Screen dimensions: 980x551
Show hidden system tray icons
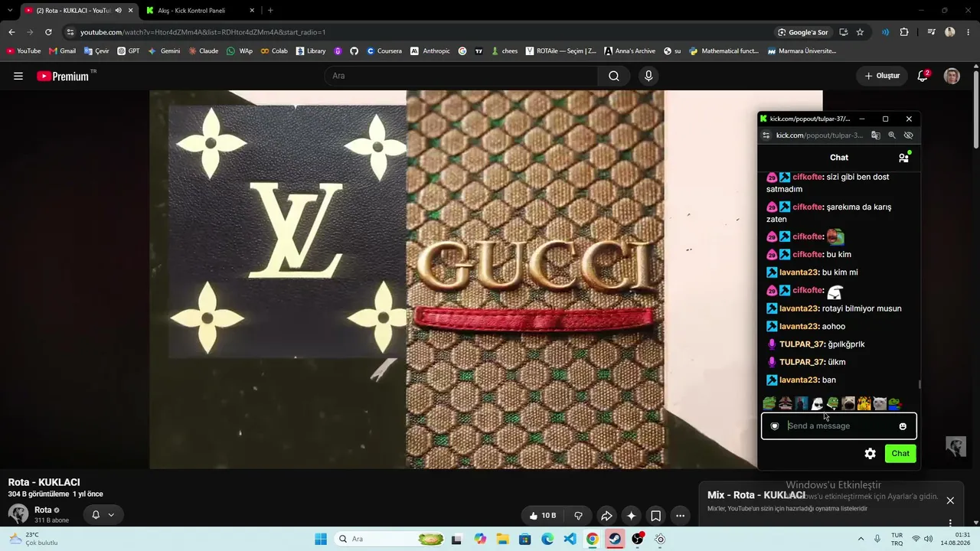[861, 539]
